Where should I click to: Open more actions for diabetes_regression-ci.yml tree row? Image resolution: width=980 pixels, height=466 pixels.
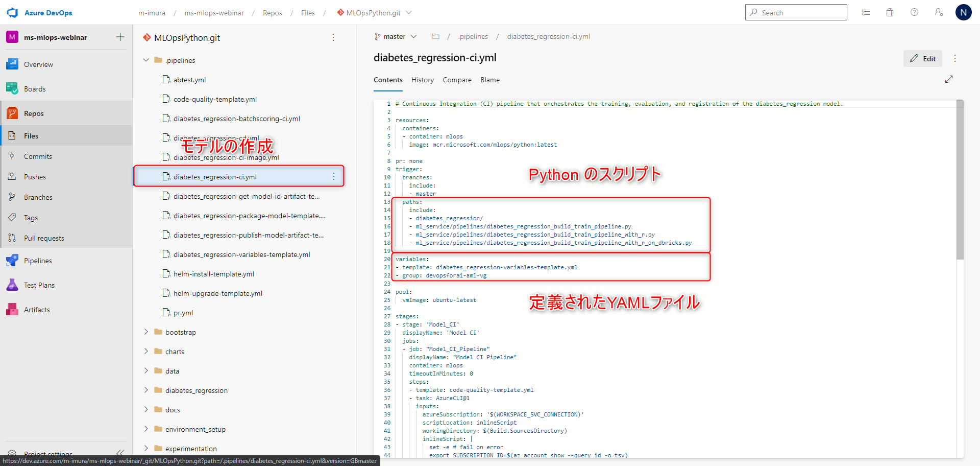(x=334, y=176)
